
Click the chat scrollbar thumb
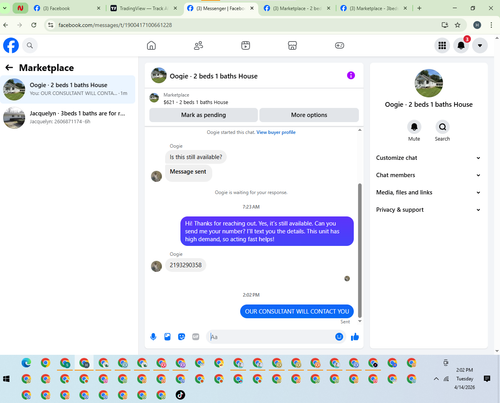coord(360,250)
